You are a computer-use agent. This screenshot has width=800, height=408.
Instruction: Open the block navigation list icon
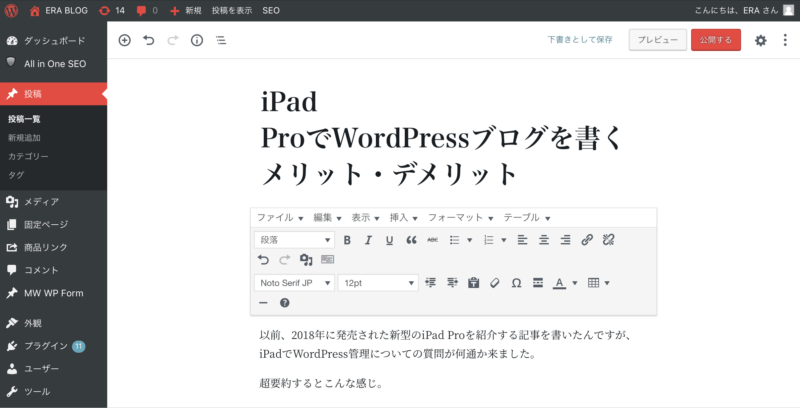point(221,40)
